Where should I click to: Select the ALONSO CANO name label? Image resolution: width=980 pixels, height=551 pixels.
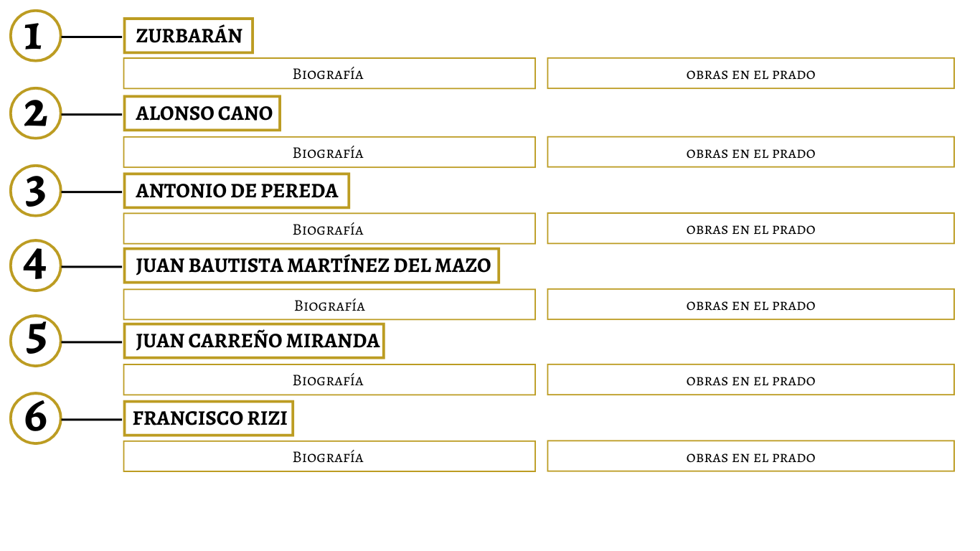tap(202, 113)
